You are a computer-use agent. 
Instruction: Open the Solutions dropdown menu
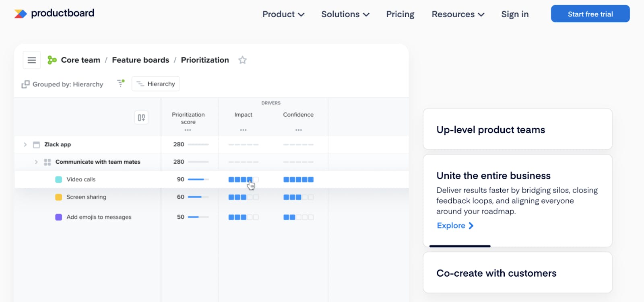click(x=345, y=14)
